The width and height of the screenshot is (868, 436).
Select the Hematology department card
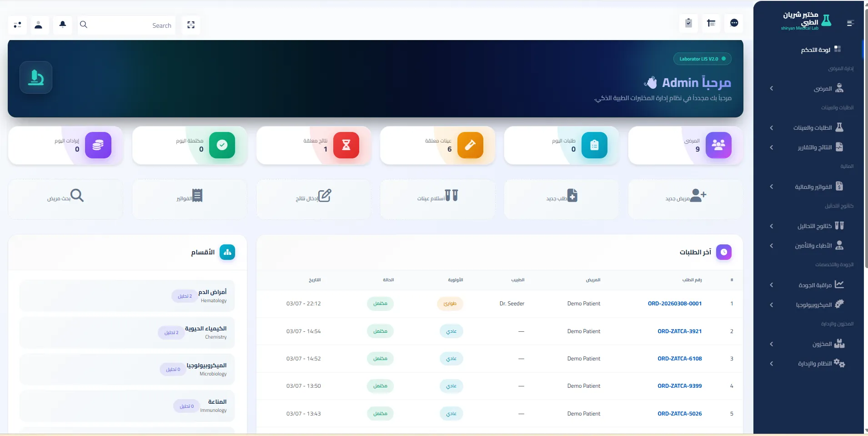pyautogui.click(x=127, y=296)
